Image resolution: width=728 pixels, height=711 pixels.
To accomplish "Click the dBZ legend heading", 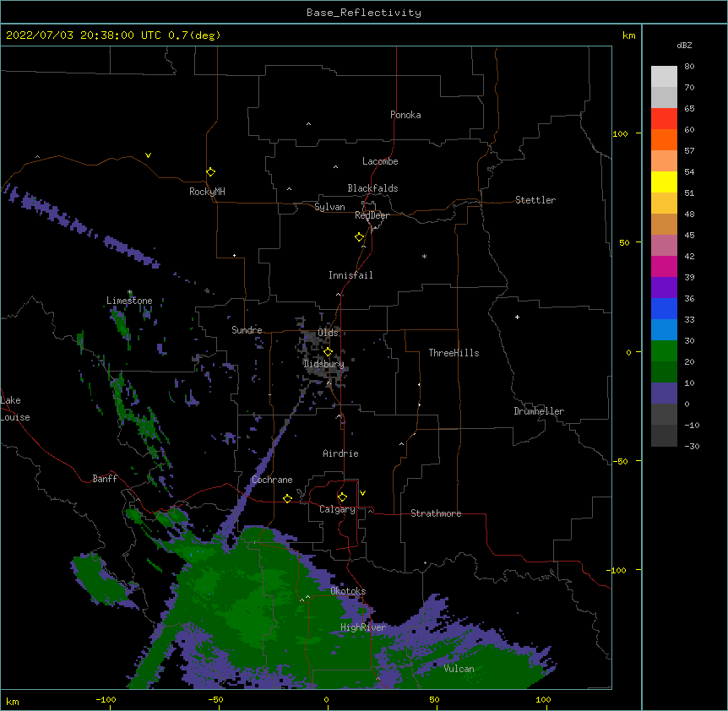I will [684, 45].
